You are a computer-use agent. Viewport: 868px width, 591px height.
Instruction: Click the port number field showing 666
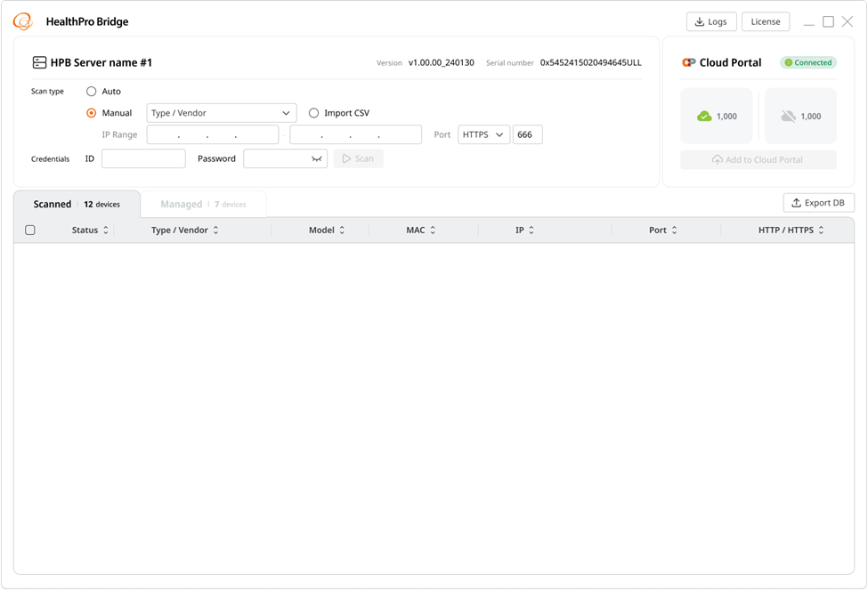[528, 134]
